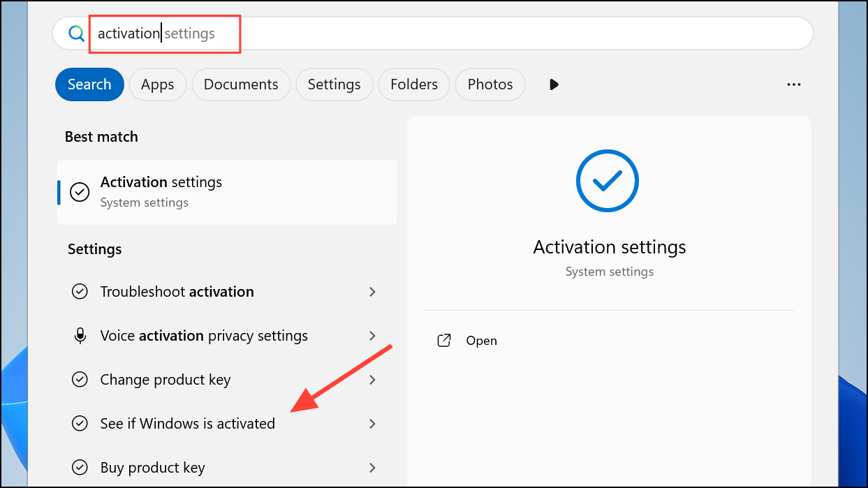
Task: Switch to the Apps filter
Action: click(x=157, y=84)
